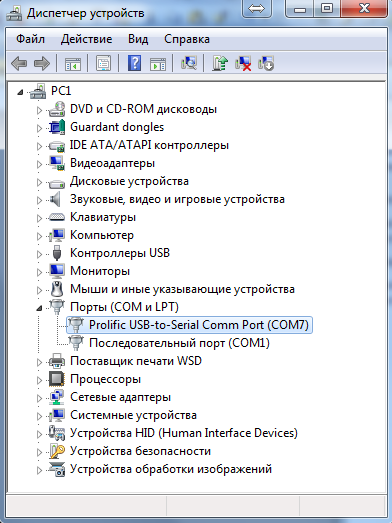Click the Клавиатуры keyboard icon

click(57, 217)
